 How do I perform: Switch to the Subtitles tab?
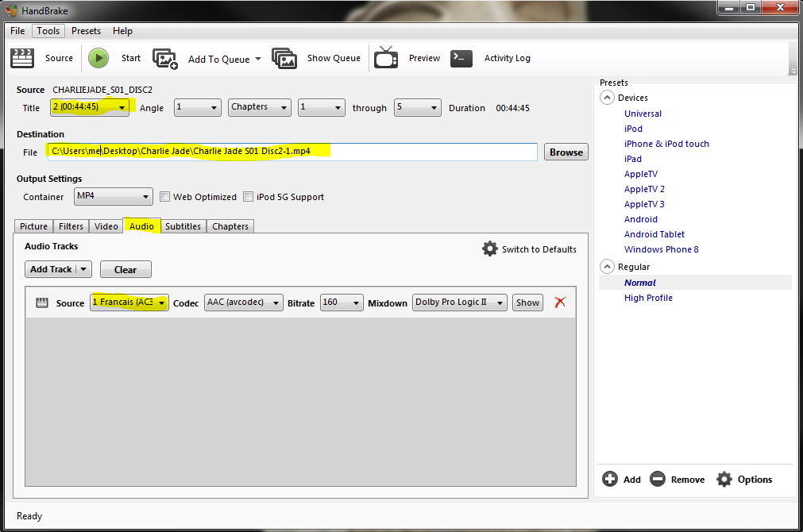183,226
